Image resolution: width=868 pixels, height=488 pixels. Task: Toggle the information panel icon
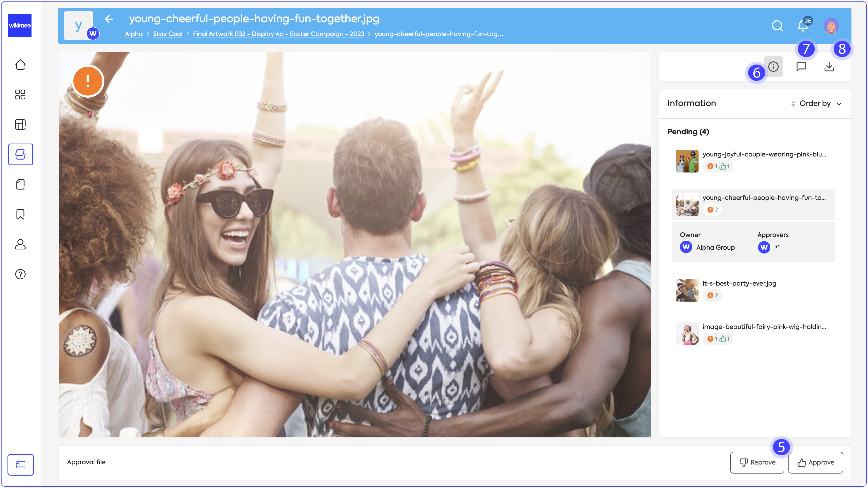(x=773, y=66)
